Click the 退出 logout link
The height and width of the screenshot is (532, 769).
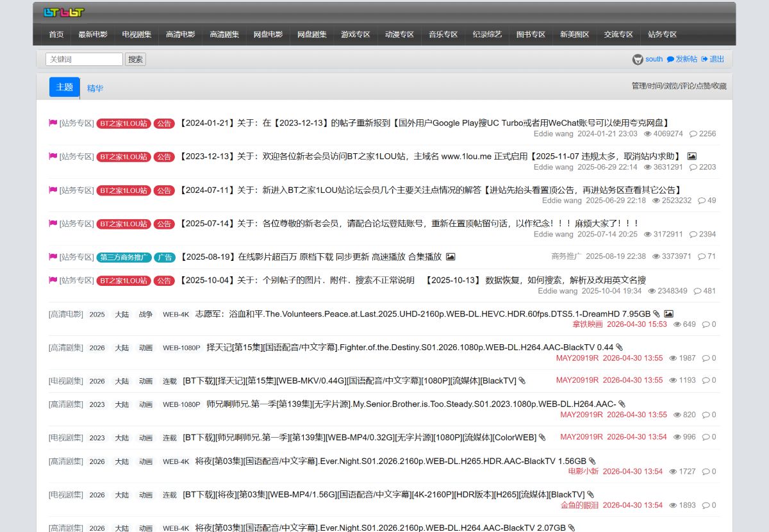pos(713,59)
